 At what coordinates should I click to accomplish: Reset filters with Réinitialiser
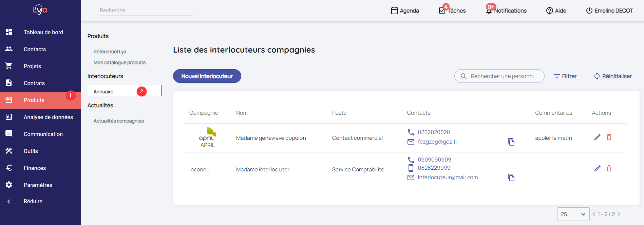pyautogui.click(x=613, y=76)
